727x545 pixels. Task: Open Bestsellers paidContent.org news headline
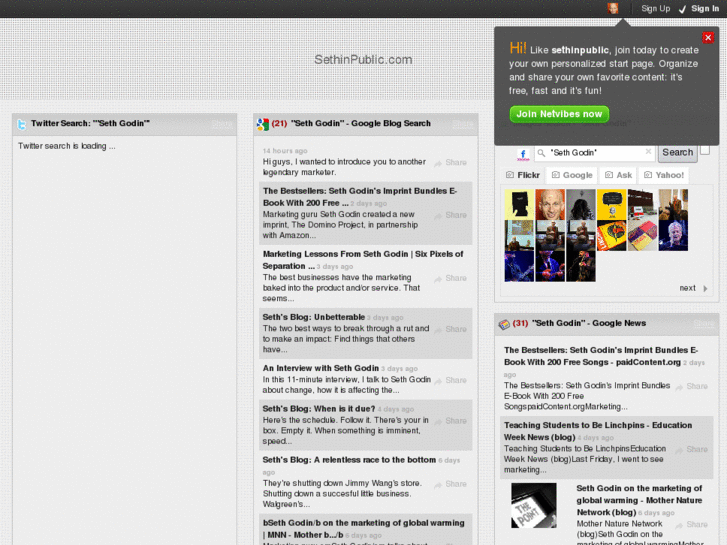point(601,356)
